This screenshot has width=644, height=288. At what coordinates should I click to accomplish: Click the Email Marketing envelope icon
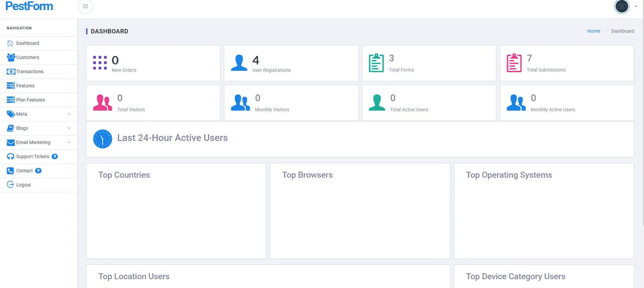[x=11, y=143]
